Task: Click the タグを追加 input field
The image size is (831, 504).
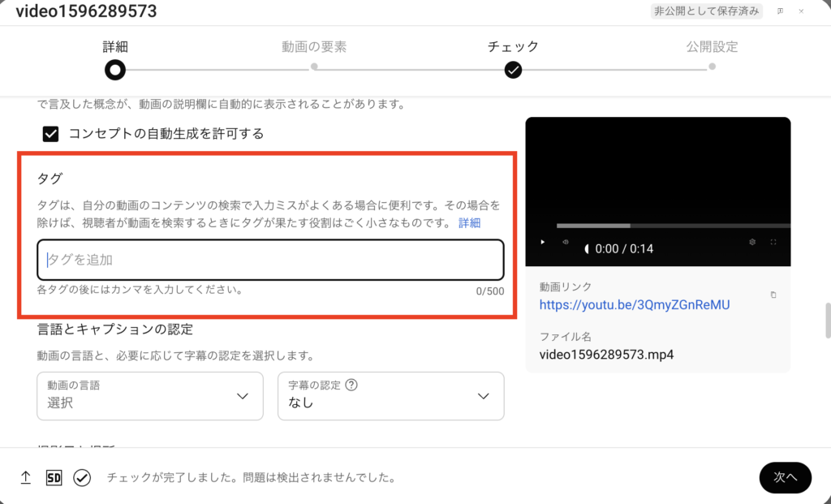Action: point(270,261)
